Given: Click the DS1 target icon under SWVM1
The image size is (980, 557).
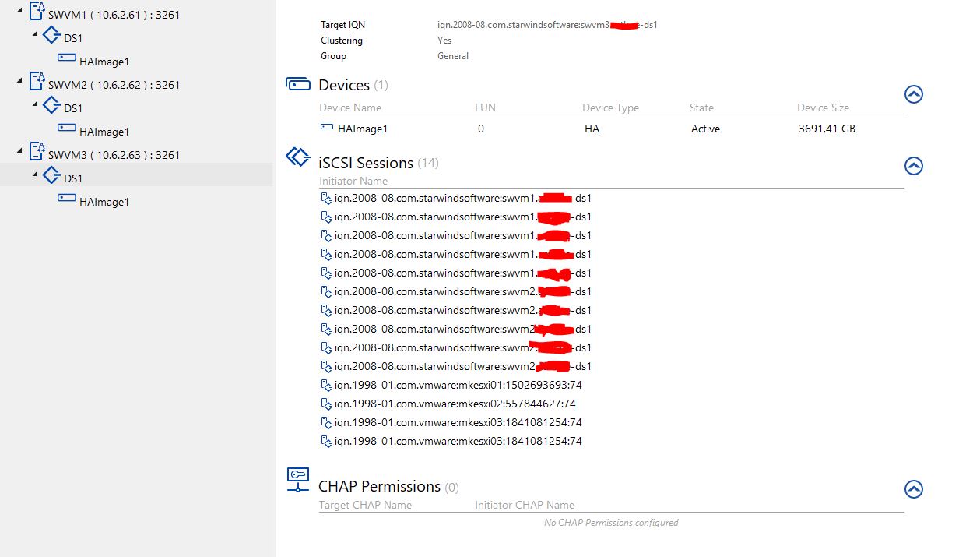Looking at the screenshot, I should coord(51,37).
